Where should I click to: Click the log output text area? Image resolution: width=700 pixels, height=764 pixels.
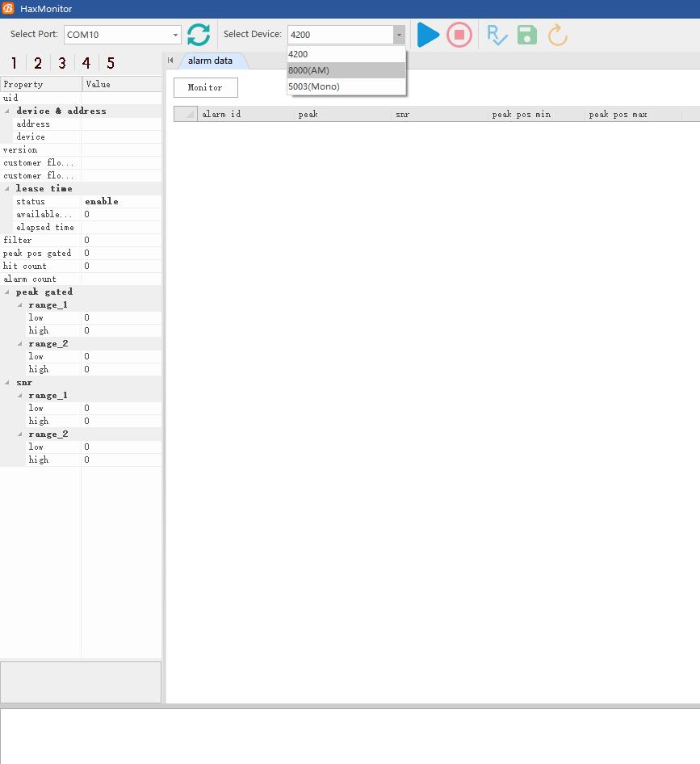[350, 737]
